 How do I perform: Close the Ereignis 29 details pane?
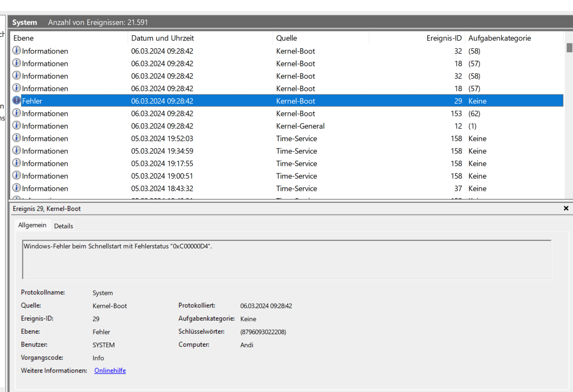pos(566,209)
